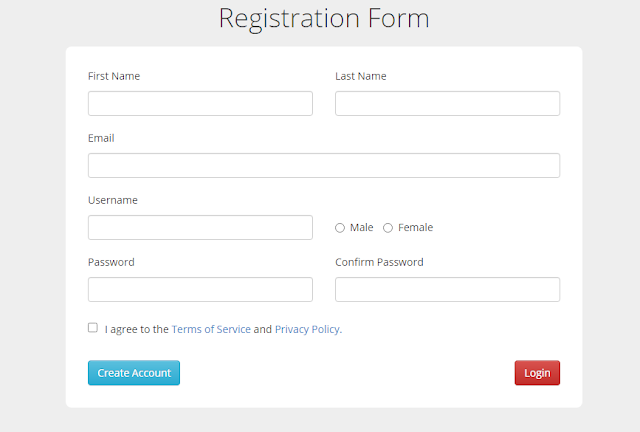640x432 pixels.
Task: Click the Confirm Password input field
Action: 447,289
